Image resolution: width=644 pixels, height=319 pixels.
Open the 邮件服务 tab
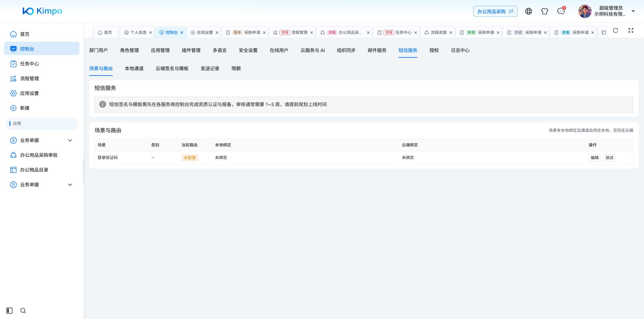point(377,50)
